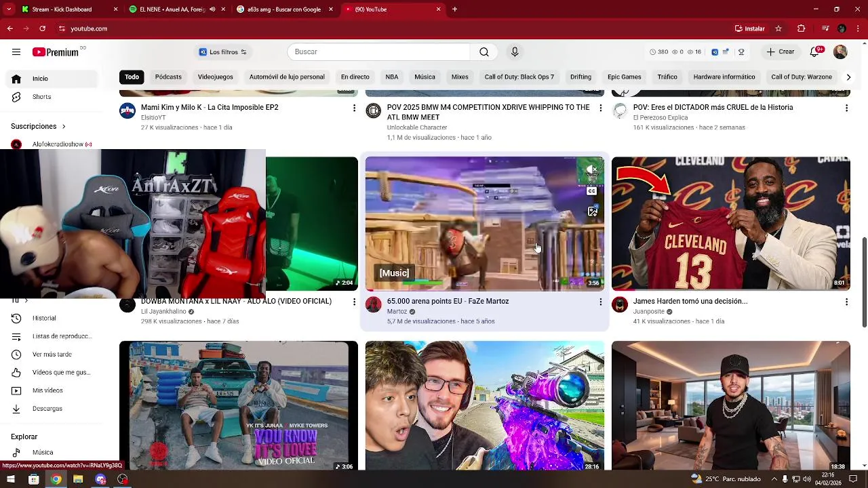Open options for BMW M4 Competition video
868x488 pixels.
(x=600, y=108)
